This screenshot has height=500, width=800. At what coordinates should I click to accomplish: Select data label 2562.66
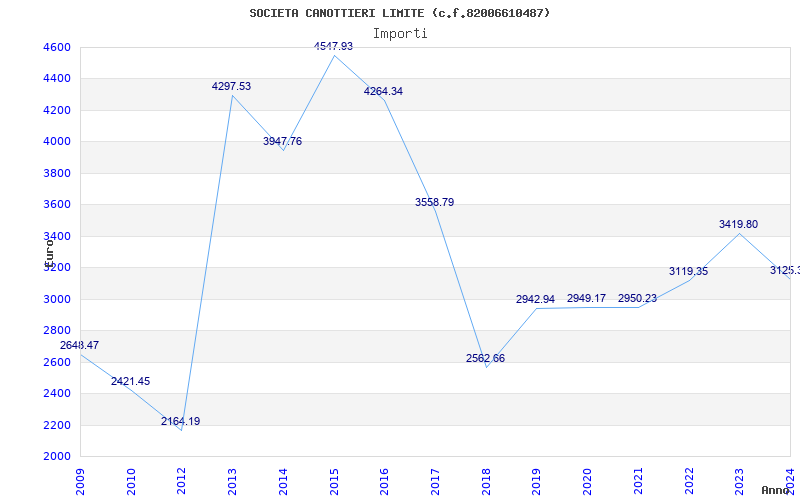pos(485,358)
